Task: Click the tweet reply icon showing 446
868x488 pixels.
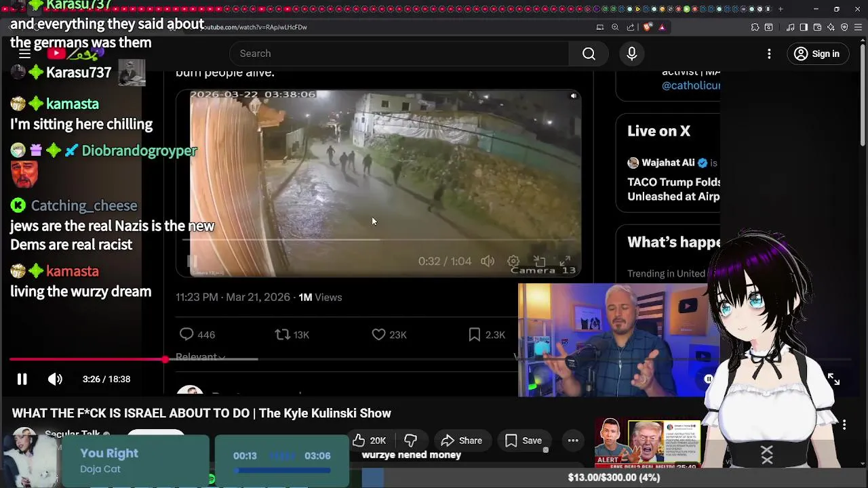Action: click(186, 334)
